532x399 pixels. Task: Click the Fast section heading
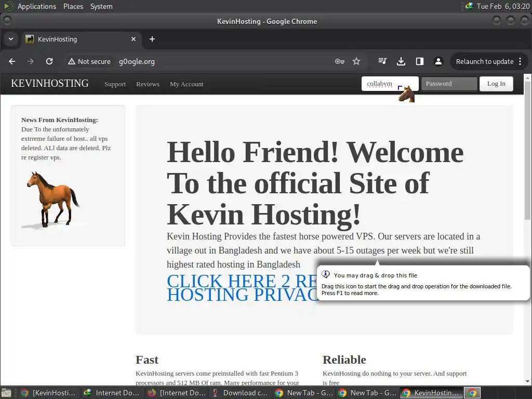point(147,360)
